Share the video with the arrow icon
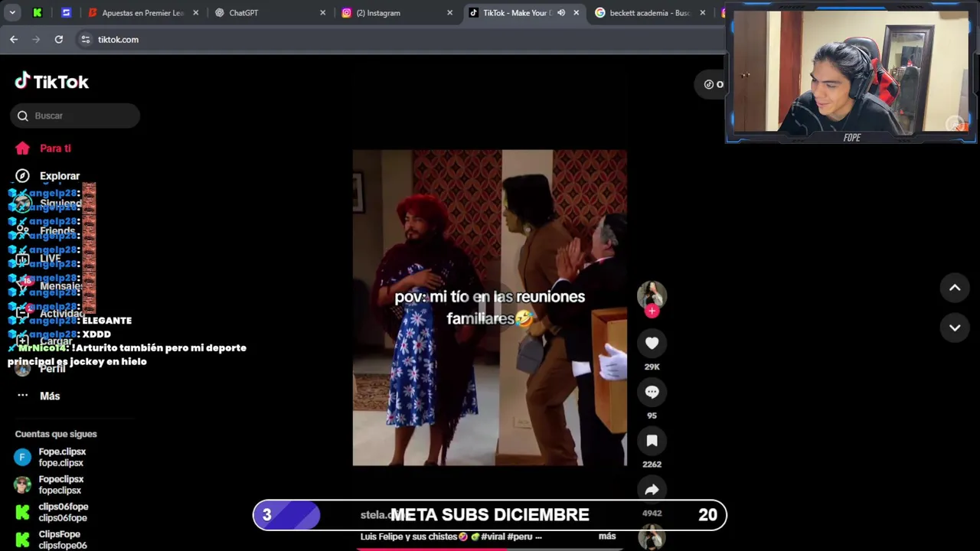This screenshot has width=980, height=551. (652, 490)
